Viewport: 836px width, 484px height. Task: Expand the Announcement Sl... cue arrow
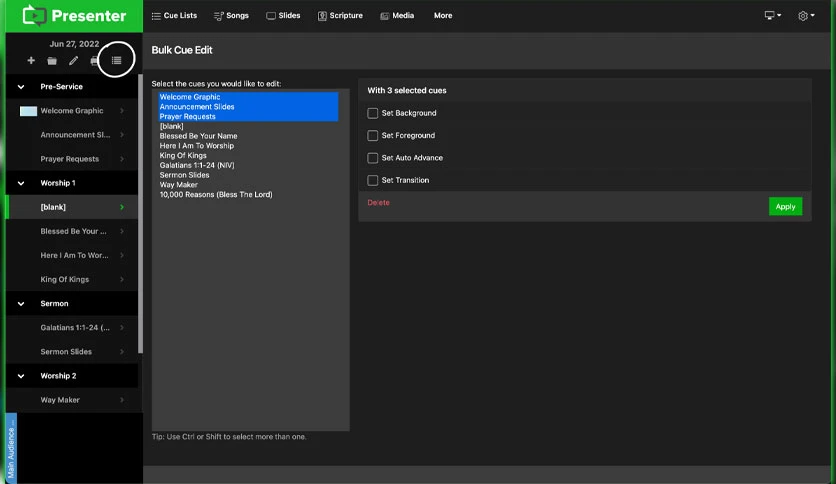click(122, 135)
